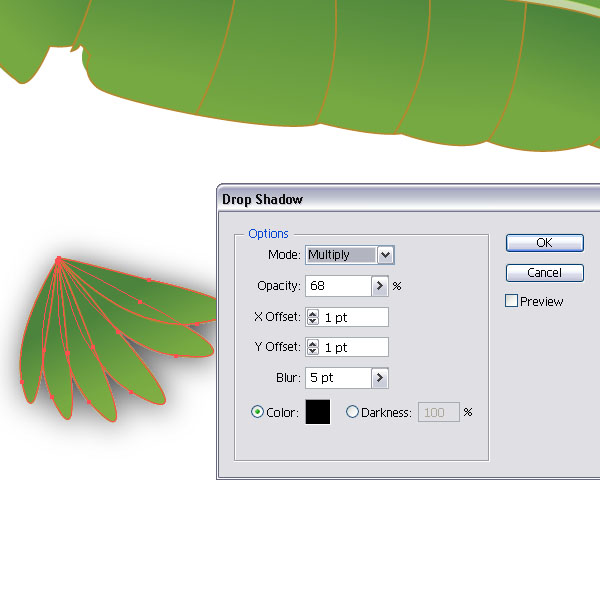The width and height of the screenshot is (600, 600).
Task: Open the Opacity slider arrow
Action: pyautogui.click(x=380, y=286)
